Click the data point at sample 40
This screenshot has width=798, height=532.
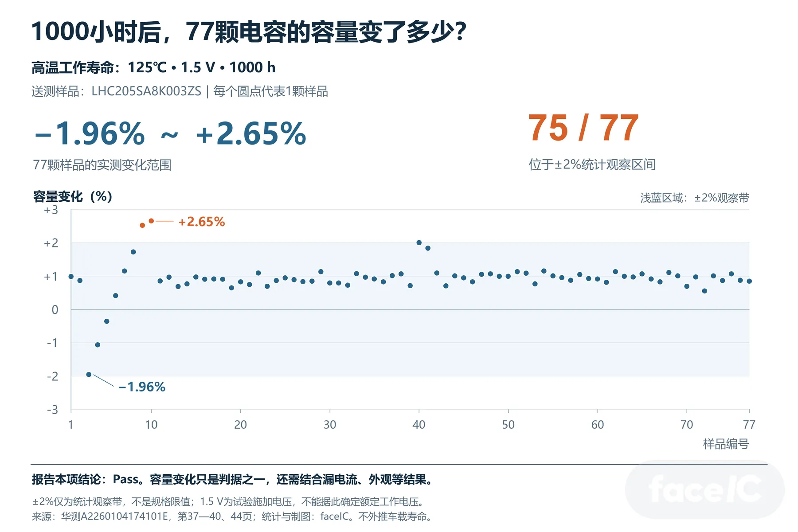(x=419, y=243)
